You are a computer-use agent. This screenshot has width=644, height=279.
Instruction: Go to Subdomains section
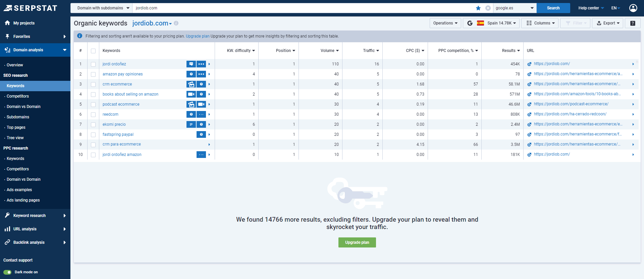click(18, 117)
